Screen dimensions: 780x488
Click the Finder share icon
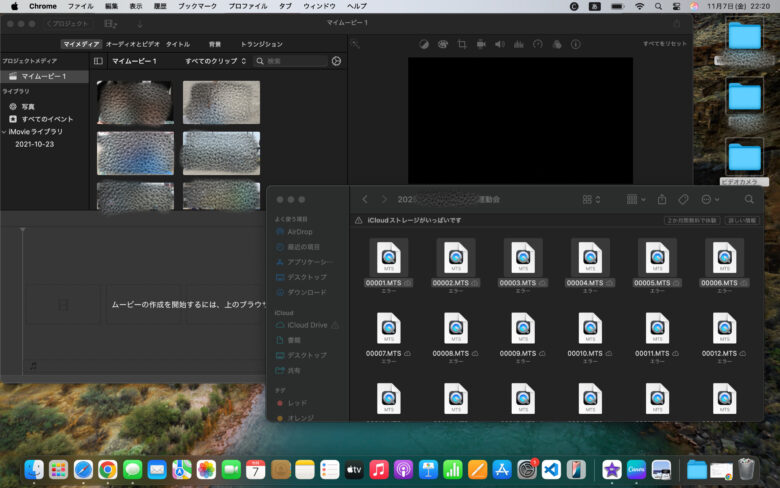click(x=661, y=199)
